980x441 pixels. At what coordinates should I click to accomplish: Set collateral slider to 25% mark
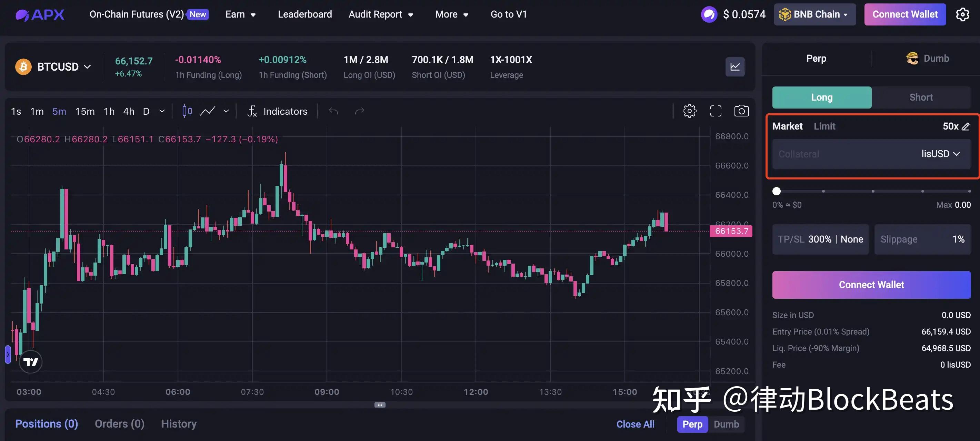[823, 191]
